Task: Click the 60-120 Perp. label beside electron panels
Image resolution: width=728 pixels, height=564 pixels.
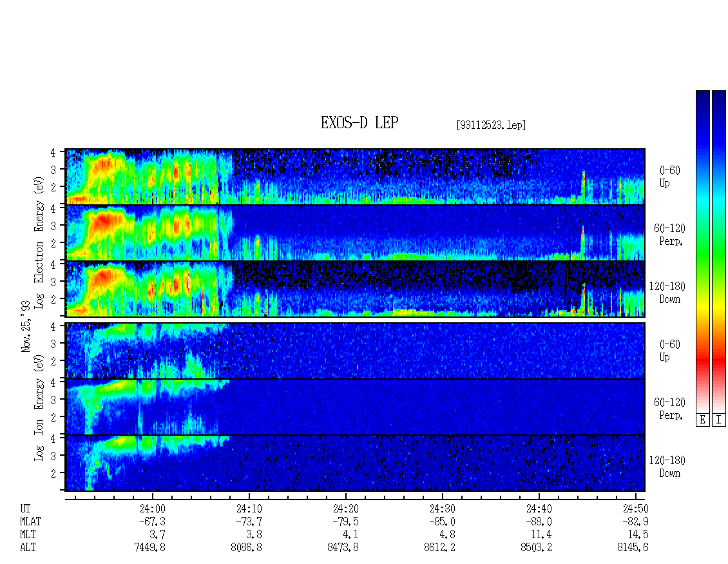Action: coord(669,235)
